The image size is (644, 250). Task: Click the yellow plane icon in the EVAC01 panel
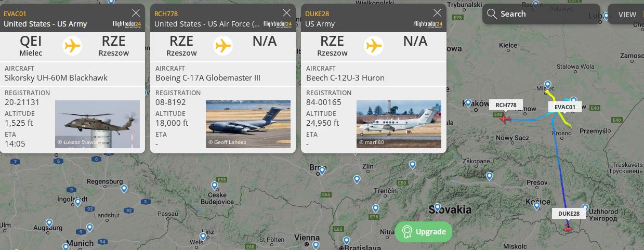coord(72,46)
